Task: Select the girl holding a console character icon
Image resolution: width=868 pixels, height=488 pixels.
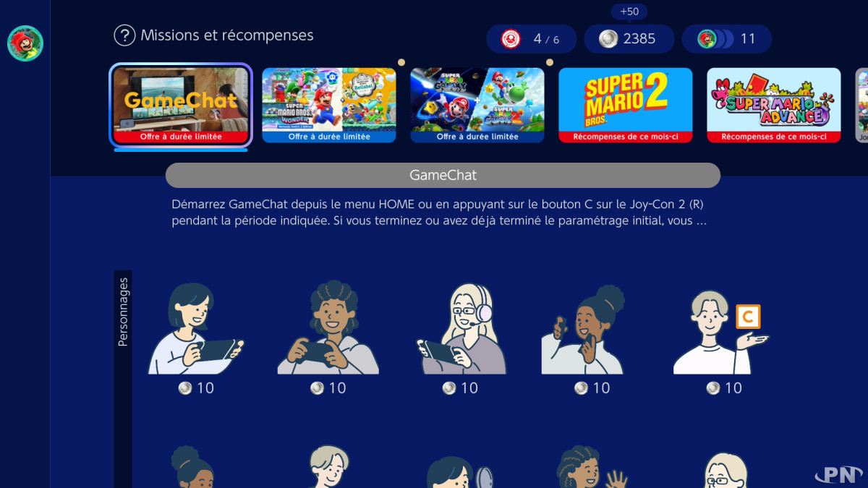Action: click(x=195, y=330)
